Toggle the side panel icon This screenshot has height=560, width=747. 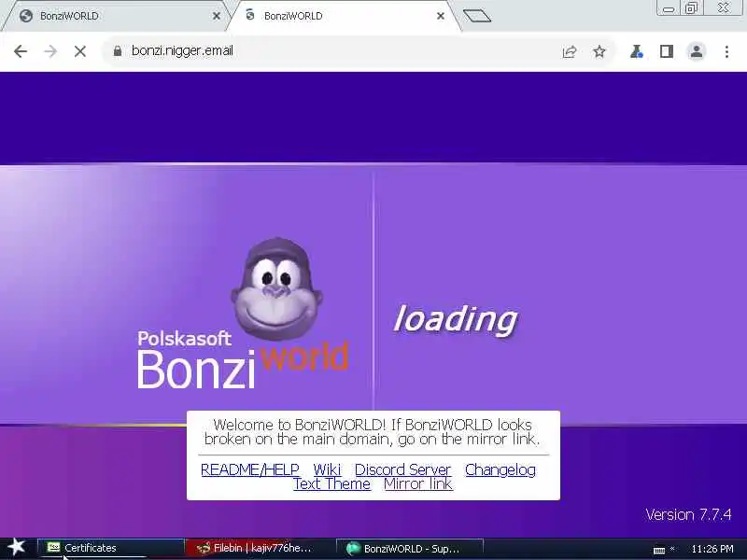pyautogui.click(x=667, y=51)
